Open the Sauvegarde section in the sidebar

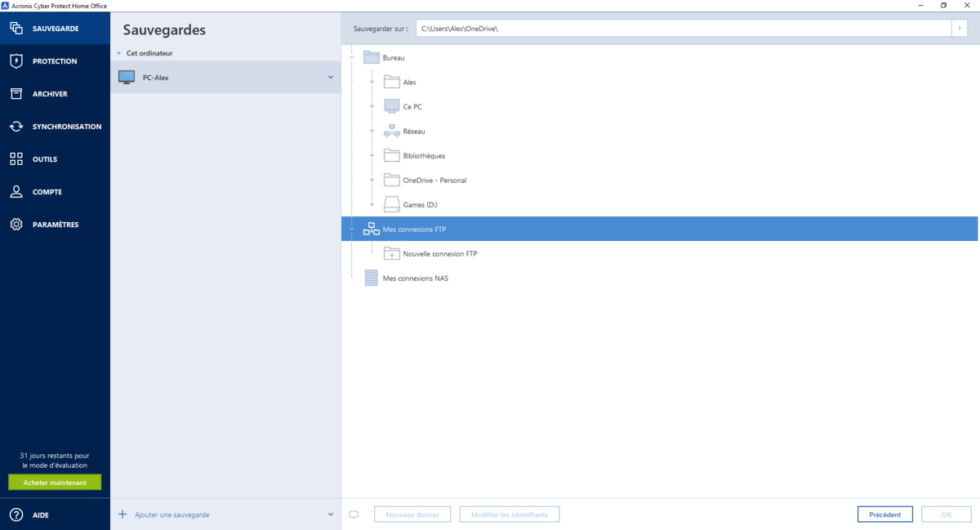coord(55,29)
